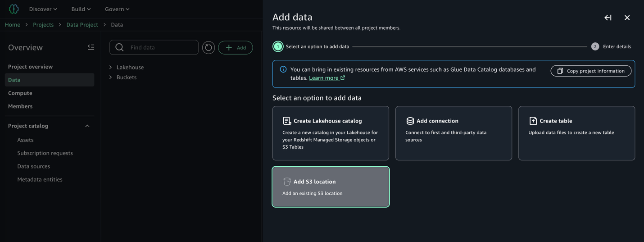Viewport: 644px width, 242px height.
Task: Close the Add data panel
Action: [627, 18]
